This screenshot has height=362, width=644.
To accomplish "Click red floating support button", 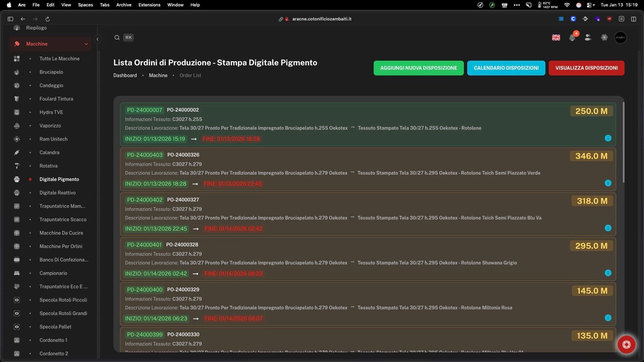I will pyautogui.click(x=626, y=344).
